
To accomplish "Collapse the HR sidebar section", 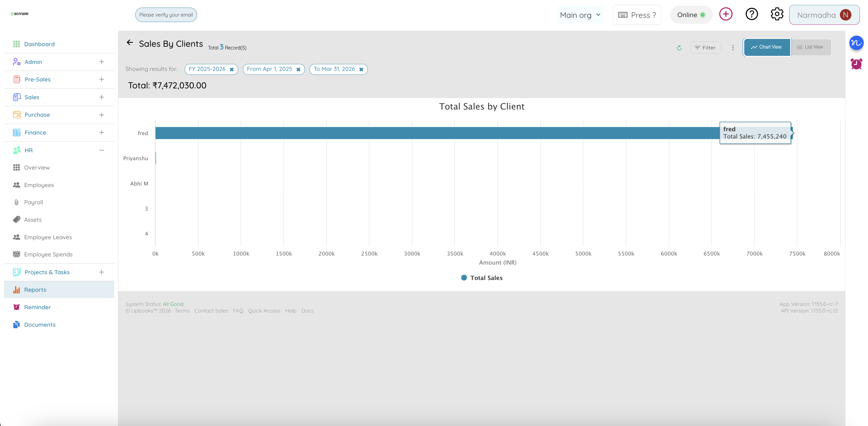I will click(x=101, y=150).
